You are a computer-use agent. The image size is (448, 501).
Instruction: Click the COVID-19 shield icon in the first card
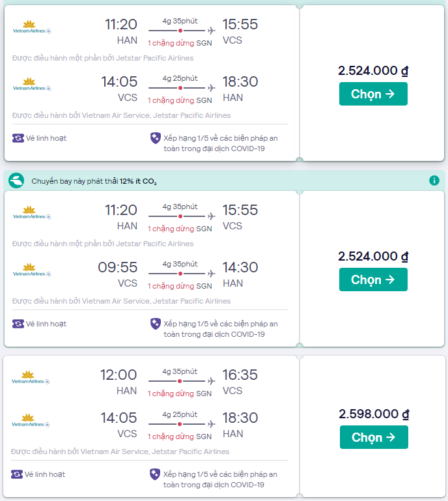click(155, 137)
